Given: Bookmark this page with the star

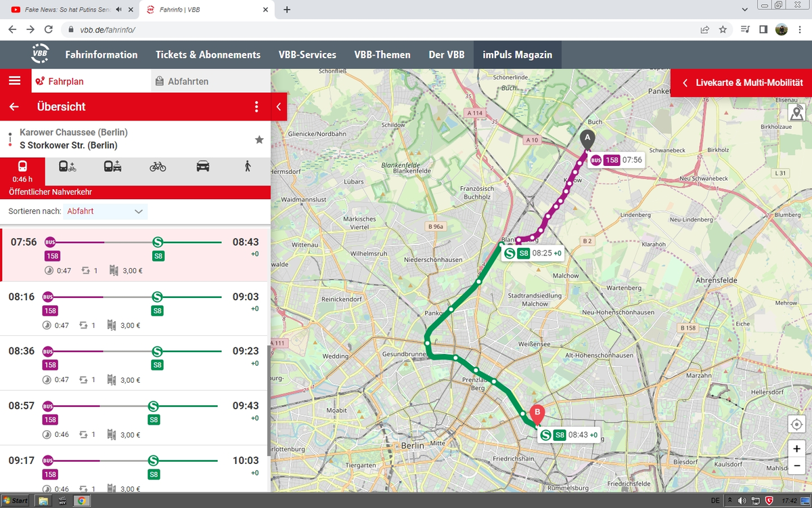Looking at the screenshot, I should (x=723, y=29).
